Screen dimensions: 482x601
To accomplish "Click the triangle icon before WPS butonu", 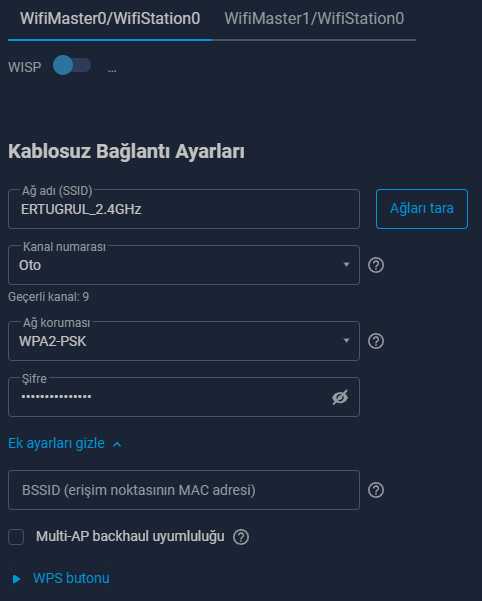I will point(16,579).
